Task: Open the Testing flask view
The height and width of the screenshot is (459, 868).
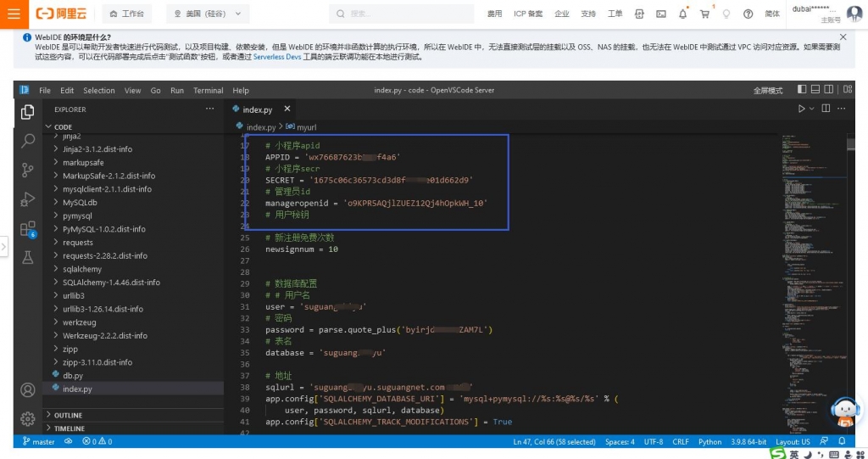Action: tap(28, 257)
